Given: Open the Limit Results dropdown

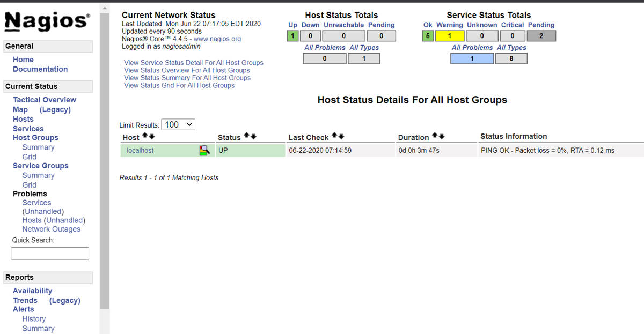Looking at the screenshot, I should tap(178, 124).
